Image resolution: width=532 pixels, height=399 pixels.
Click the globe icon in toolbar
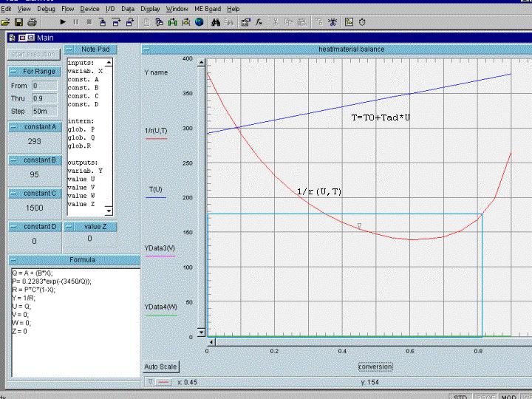199,22
